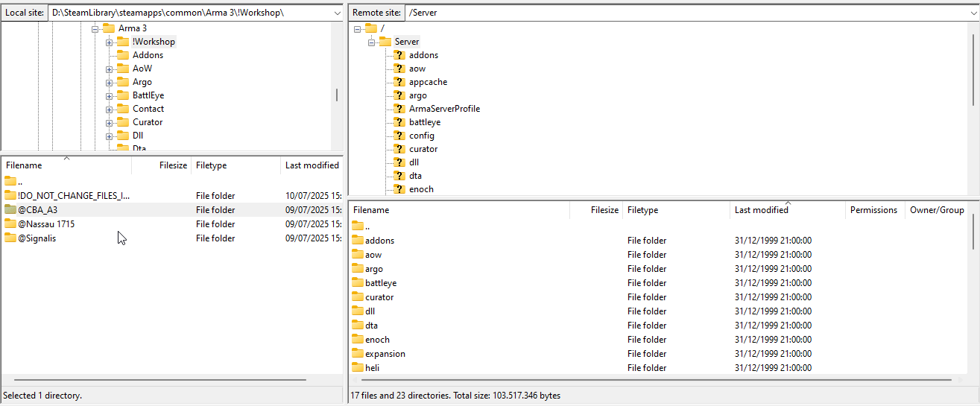
Task: Expand the Argo local tree node
Action: pyautogui.click(x=109, y=82)
